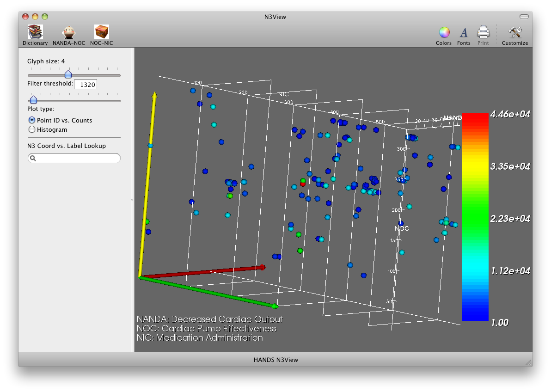Click the N3 Coord vs. Label Lookup search field
The height and width of the screenshot is (392, 551).
[74, 158]
